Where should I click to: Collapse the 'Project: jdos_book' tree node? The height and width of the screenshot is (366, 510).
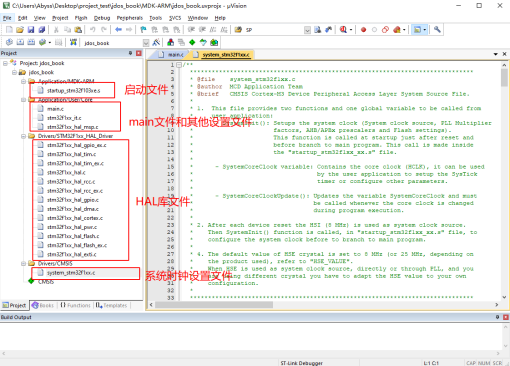click(x=5, y=63)
